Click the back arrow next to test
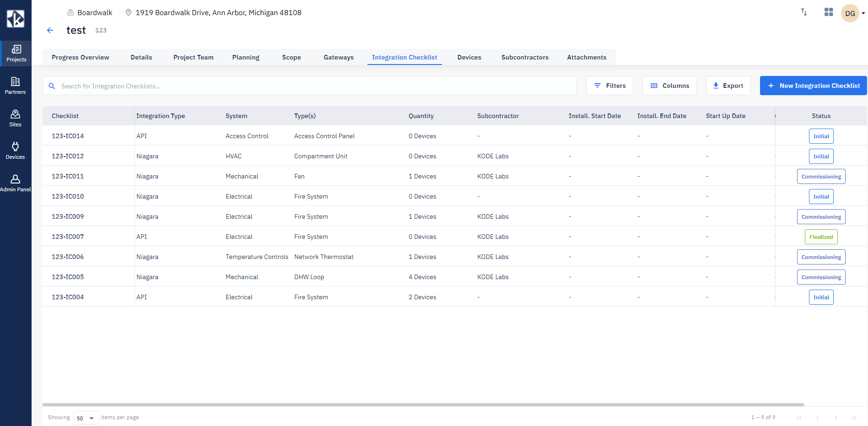The image size is (868, 426). pos(50,30)
